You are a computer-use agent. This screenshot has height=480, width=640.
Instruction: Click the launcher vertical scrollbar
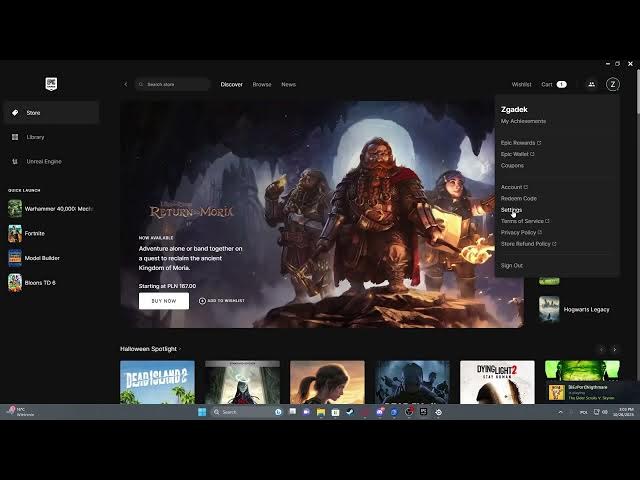coord(638,92)
